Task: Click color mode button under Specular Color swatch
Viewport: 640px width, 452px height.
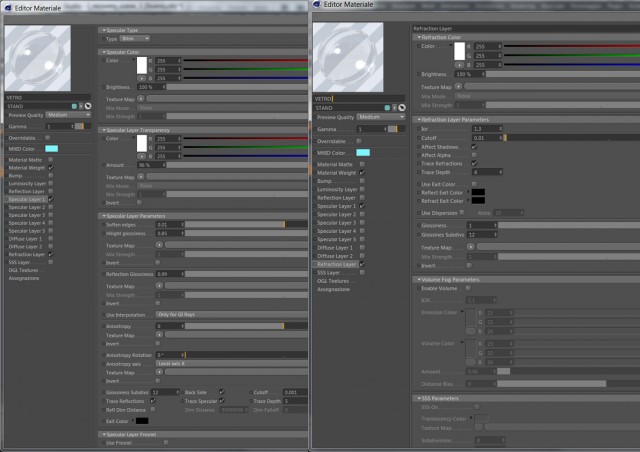Action: coord(141,78)
